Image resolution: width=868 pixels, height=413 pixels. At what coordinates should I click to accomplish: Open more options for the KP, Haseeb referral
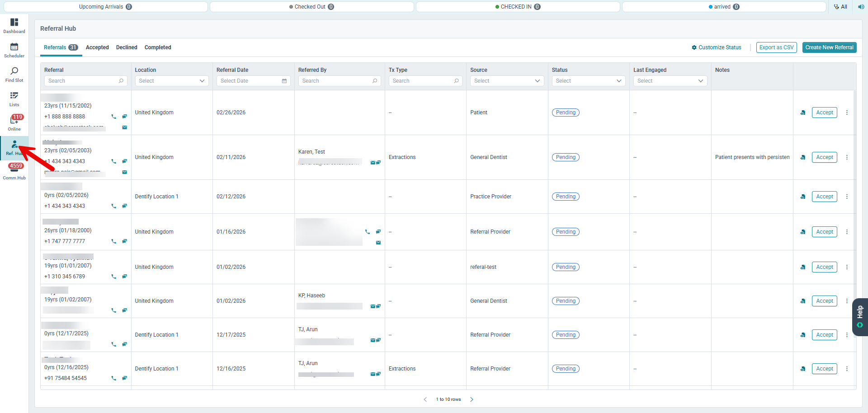click(x=847, y=301)
